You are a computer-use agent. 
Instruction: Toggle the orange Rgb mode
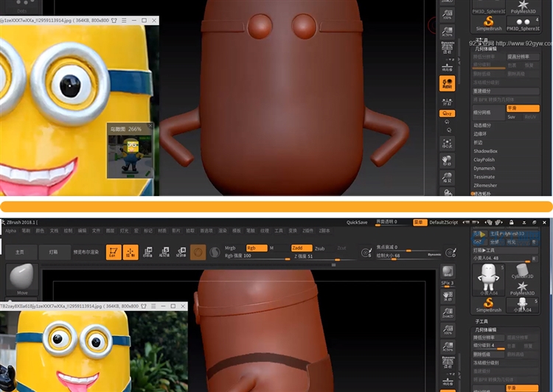point(257,248)
